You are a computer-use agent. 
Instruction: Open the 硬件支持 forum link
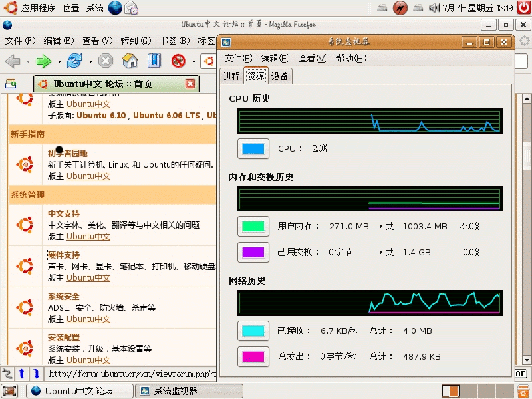[64, 255]
